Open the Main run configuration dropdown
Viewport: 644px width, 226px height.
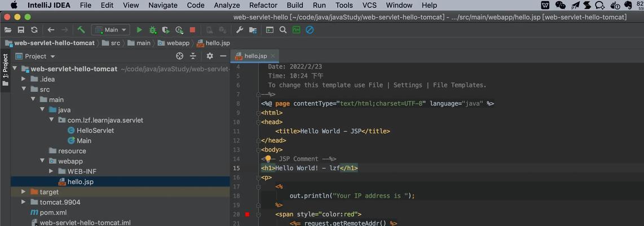coord(111,29)
